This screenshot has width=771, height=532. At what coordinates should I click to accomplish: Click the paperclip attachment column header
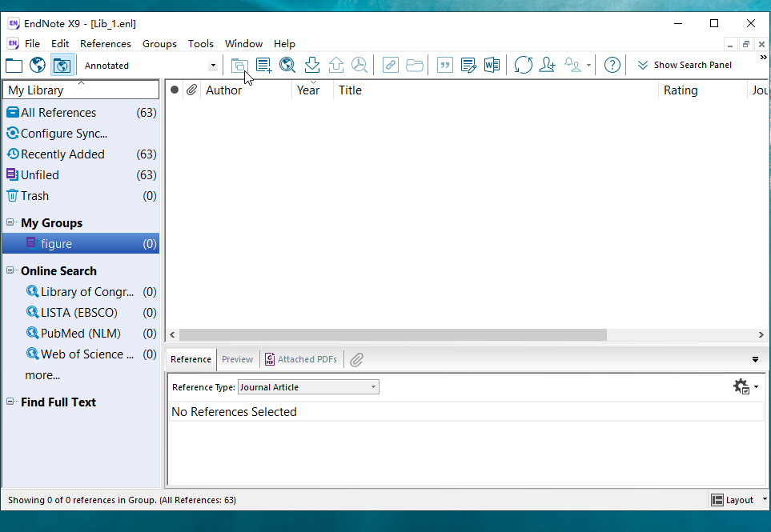191,90
